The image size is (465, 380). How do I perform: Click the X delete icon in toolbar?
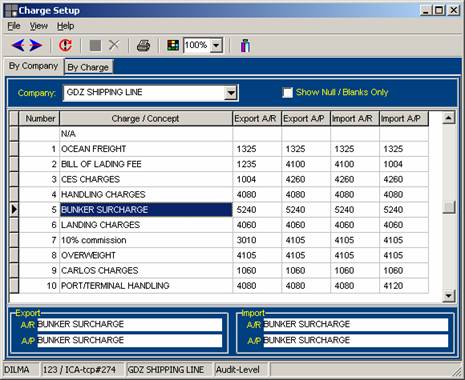click(x=114, y=45)
